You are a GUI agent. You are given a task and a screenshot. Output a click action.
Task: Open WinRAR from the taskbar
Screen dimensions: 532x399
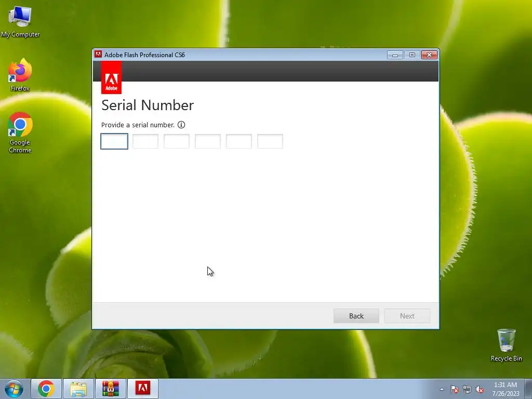click(x=111, y=389)
